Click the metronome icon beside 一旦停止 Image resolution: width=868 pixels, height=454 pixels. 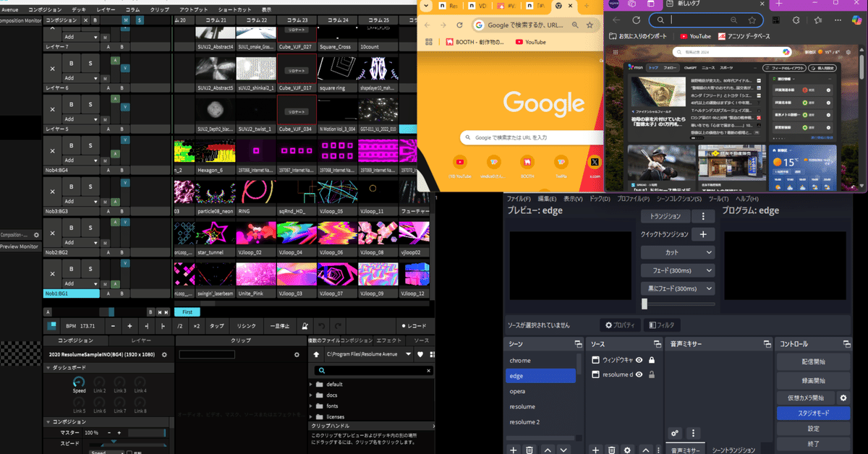305,326
